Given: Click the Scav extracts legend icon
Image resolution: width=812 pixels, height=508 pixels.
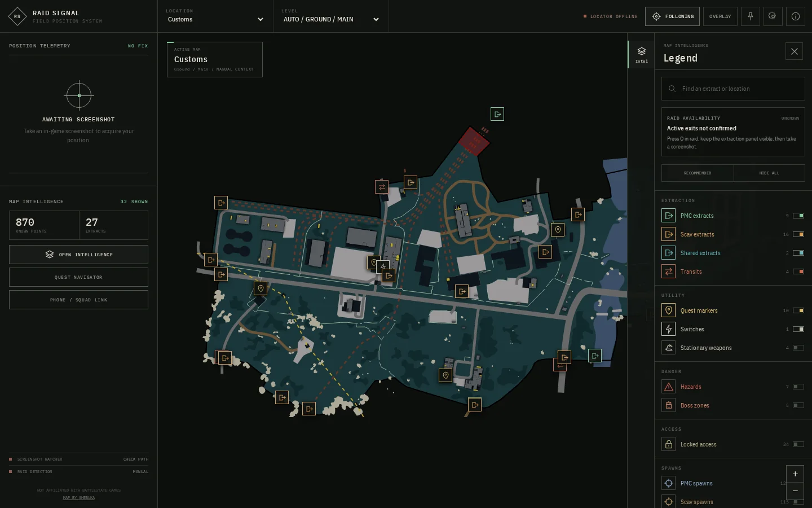Looking at the screenshot, I should (668, 234).
